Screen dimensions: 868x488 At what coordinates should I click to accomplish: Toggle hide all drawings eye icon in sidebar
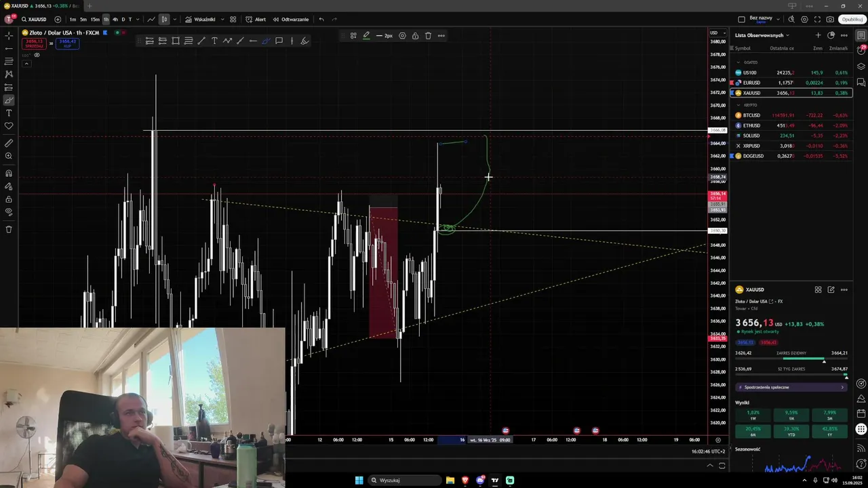point(9,211)
